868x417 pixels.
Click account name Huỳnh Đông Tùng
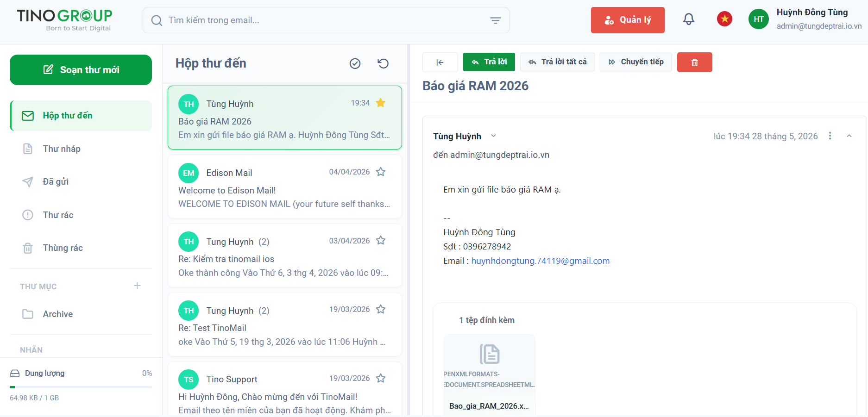pos(812,12)
